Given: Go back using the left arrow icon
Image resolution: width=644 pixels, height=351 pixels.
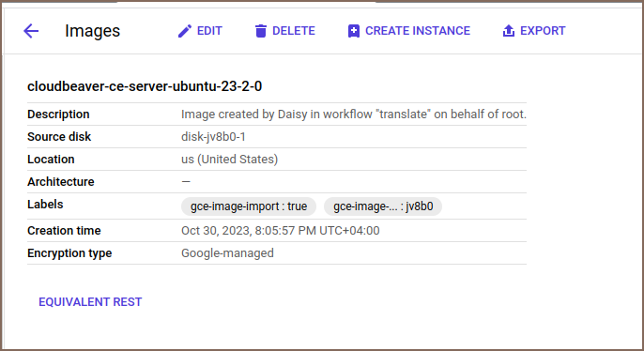Looking at the screenshot, I should tap(31, 31).
